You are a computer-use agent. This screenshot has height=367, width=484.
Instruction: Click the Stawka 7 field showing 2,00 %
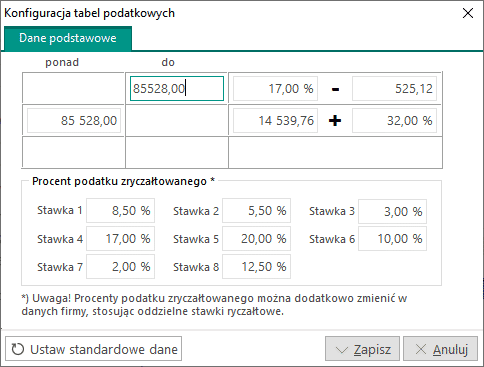point(120,267)
